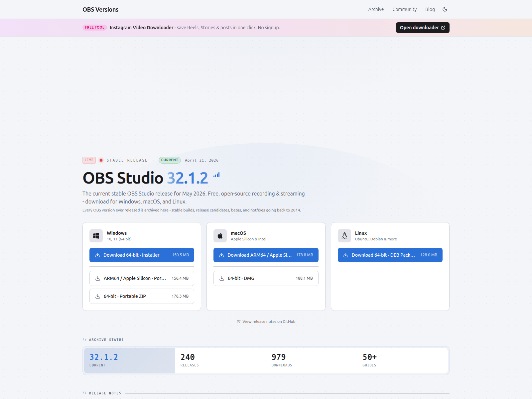Download Windows 64-bit Installer
Screen dimensions: 532x399
142,255
